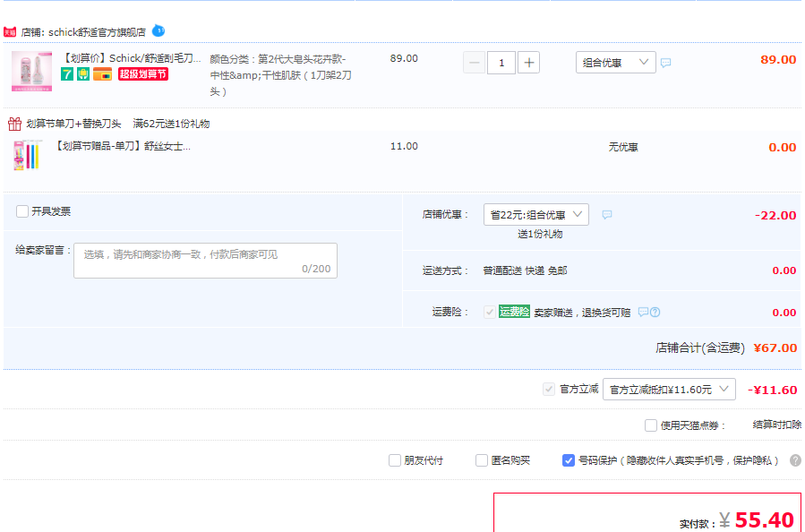Click the gift icon beside 划算节单刀+替换刀头
The height and width of the screenshot is (532, 805).
click(x=14, y=124)
